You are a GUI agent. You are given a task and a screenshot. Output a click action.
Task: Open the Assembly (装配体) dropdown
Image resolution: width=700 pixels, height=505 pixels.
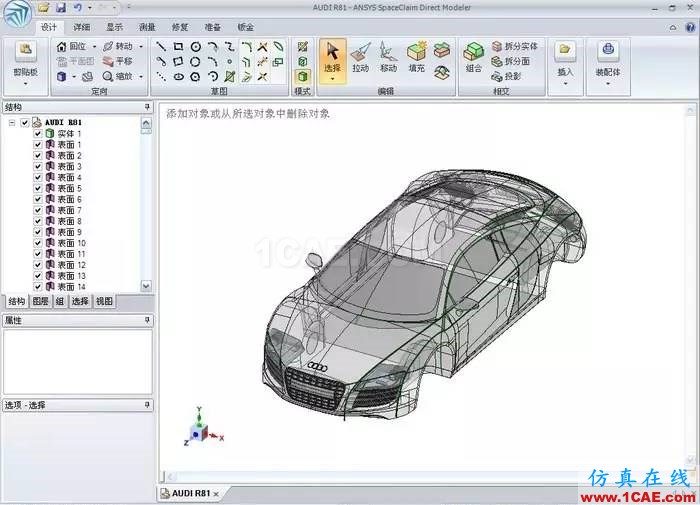click(x=608, y=83)
